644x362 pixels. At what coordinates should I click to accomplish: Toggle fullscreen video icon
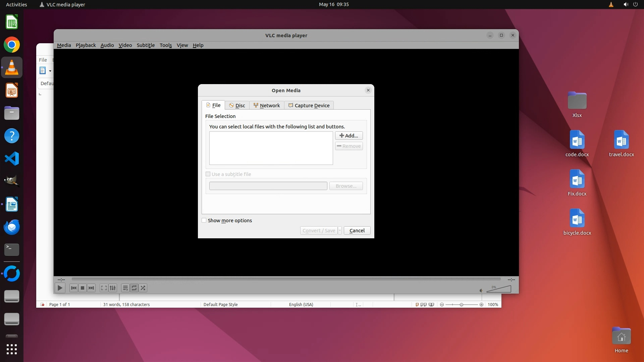104,288
